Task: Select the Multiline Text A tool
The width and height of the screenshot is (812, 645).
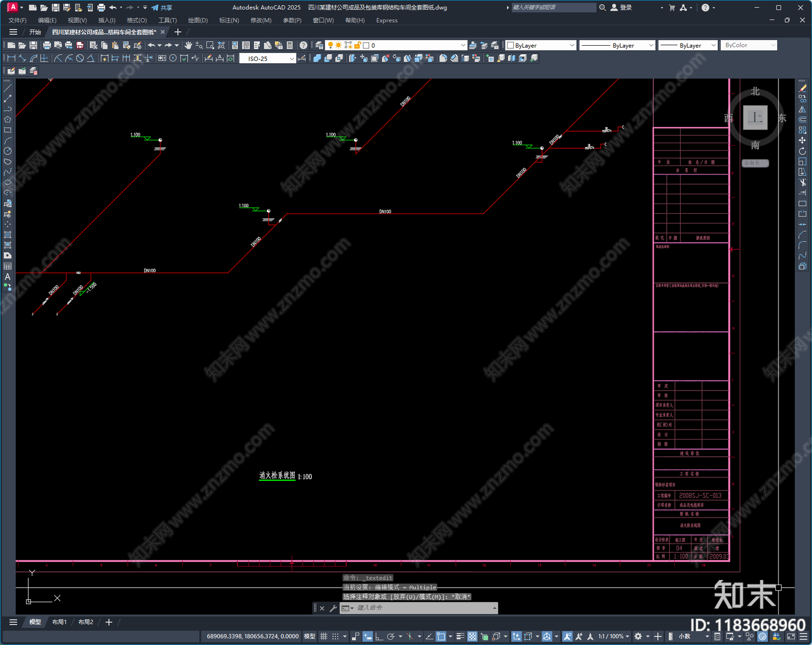Action: [x=8, y=277]
